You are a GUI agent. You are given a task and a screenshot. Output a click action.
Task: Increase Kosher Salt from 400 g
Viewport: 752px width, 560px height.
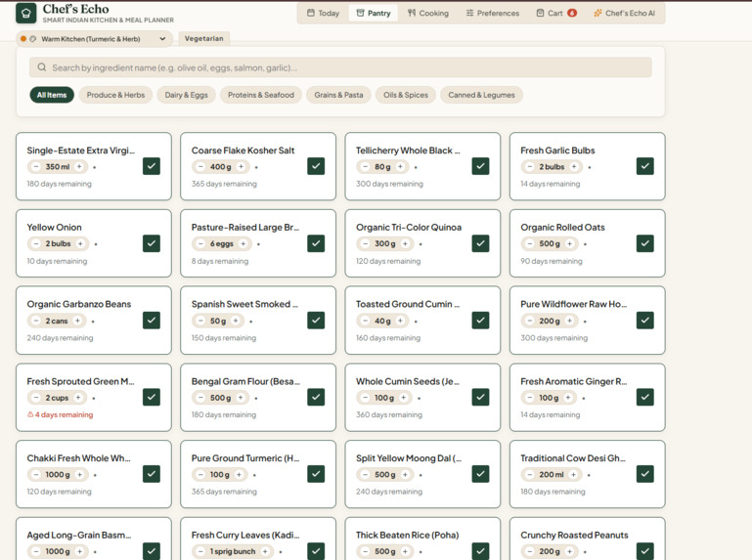click(x=241, y=167)
